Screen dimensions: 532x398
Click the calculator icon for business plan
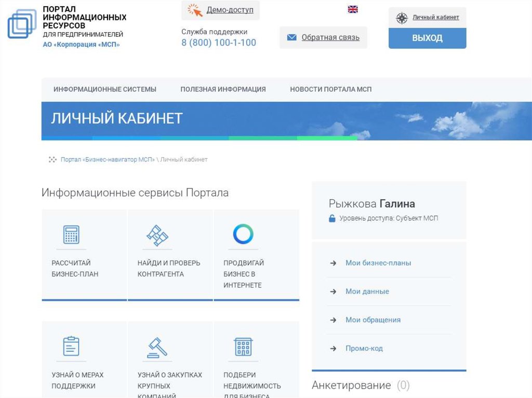point(71,235)
